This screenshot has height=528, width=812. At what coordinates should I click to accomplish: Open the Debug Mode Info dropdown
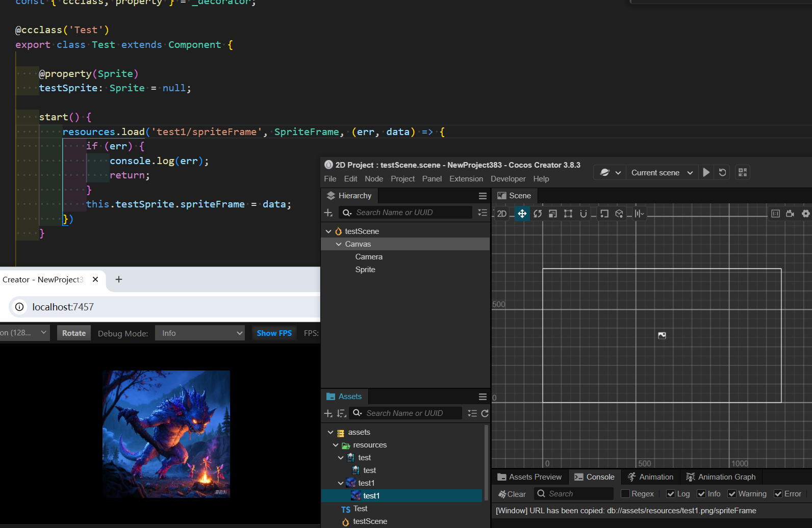click(x=200, y=333)
